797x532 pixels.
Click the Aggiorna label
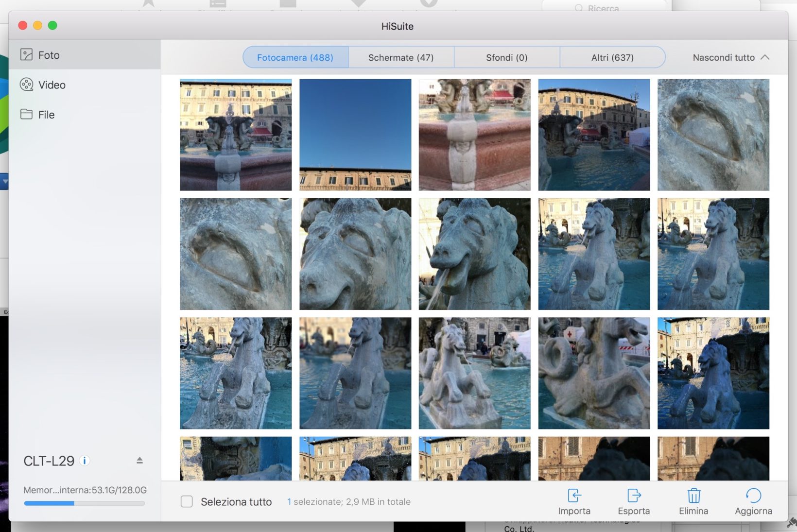(753, 511)
